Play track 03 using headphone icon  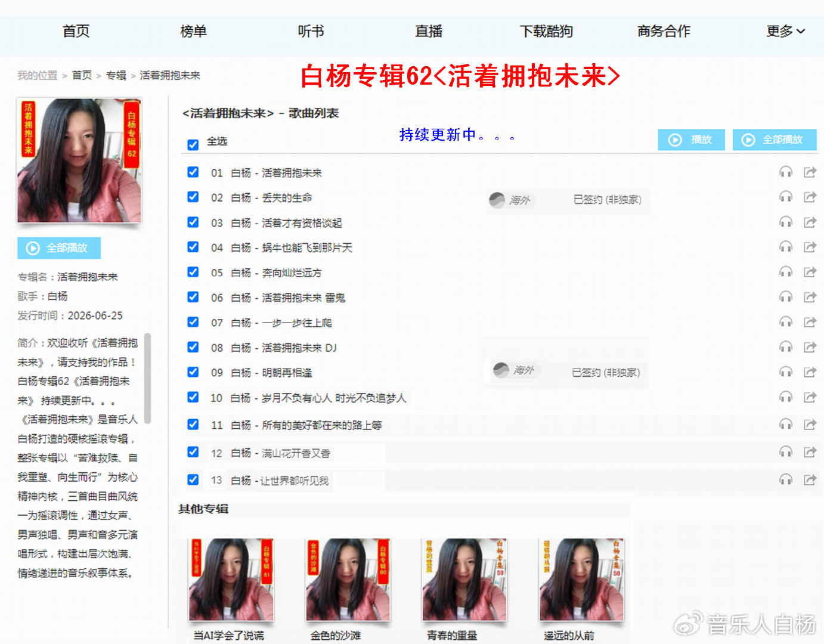click(x=786, y=222)
